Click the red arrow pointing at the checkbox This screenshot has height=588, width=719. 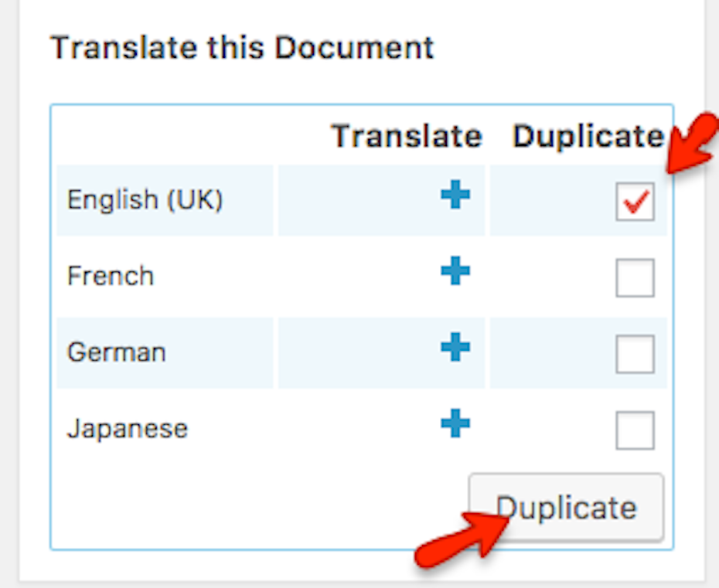[691, 144]
